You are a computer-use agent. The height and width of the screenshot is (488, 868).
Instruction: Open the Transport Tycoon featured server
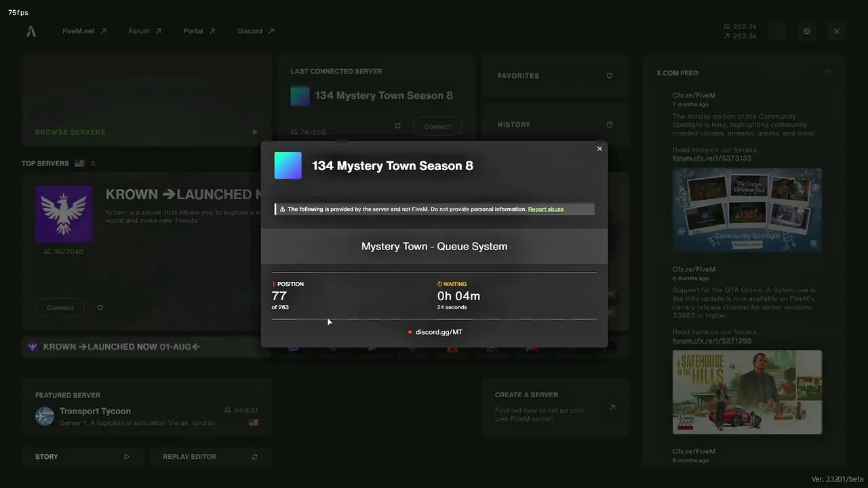coord(146,409)
